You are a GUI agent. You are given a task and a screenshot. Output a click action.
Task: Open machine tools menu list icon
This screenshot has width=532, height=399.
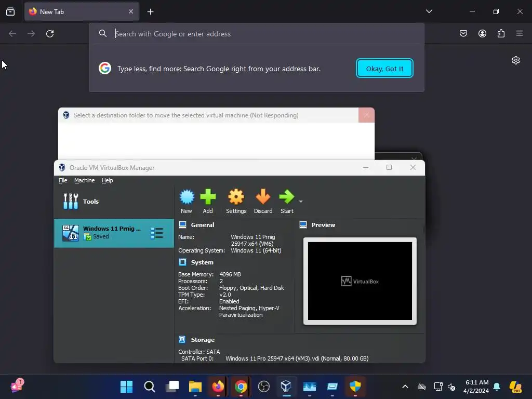pyautogui.click(x=157, y=233)
